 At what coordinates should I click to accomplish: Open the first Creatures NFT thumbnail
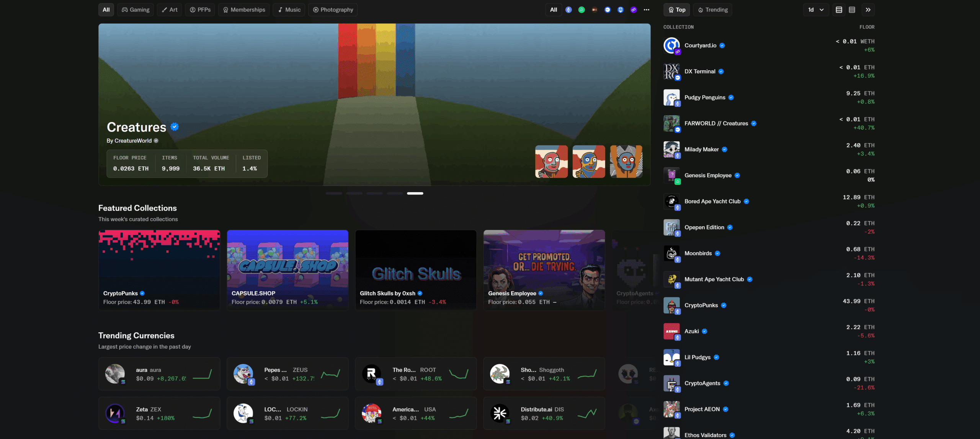click(x=551, y=162)
